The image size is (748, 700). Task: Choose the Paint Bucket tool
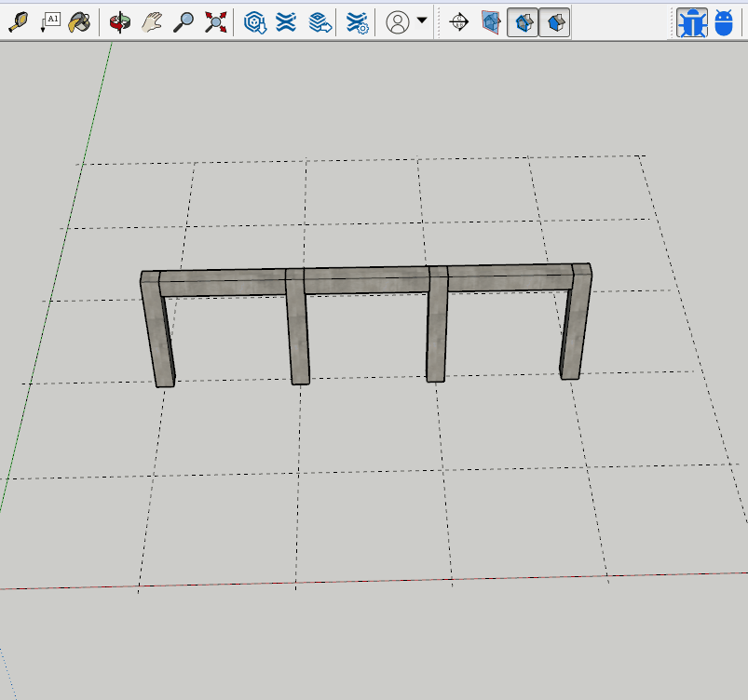click(x=80, y=22)
